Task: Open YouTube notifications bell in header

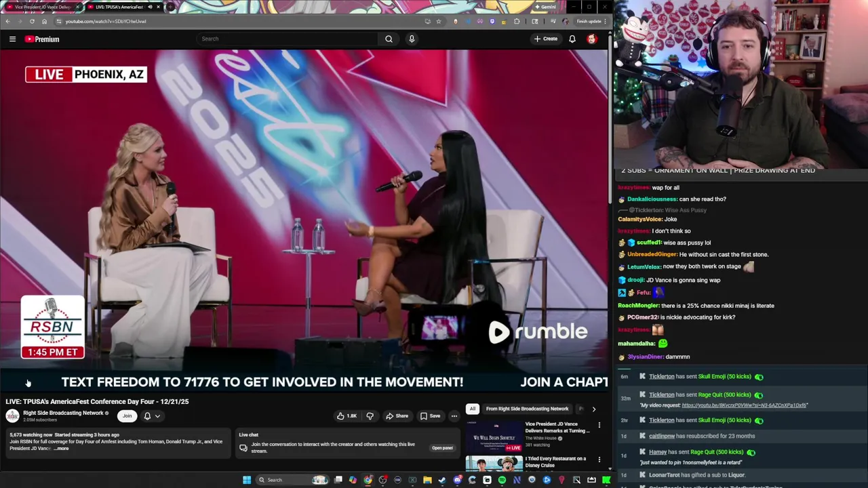Action: point(572,39)
